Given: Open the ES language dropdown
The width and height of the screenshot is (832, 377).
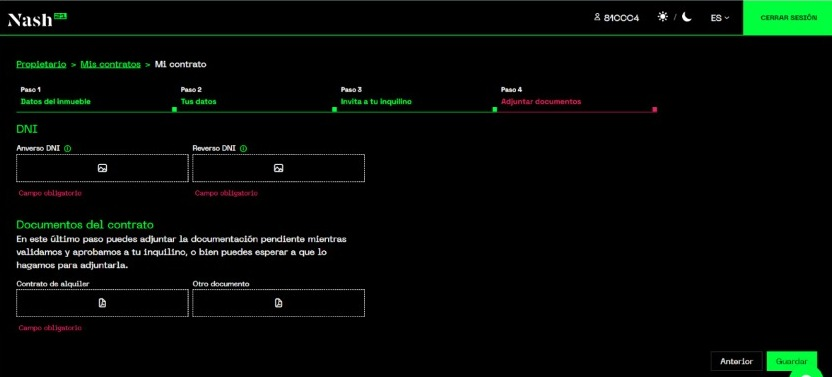Looking at the screenshot, I should coord(720,18).
